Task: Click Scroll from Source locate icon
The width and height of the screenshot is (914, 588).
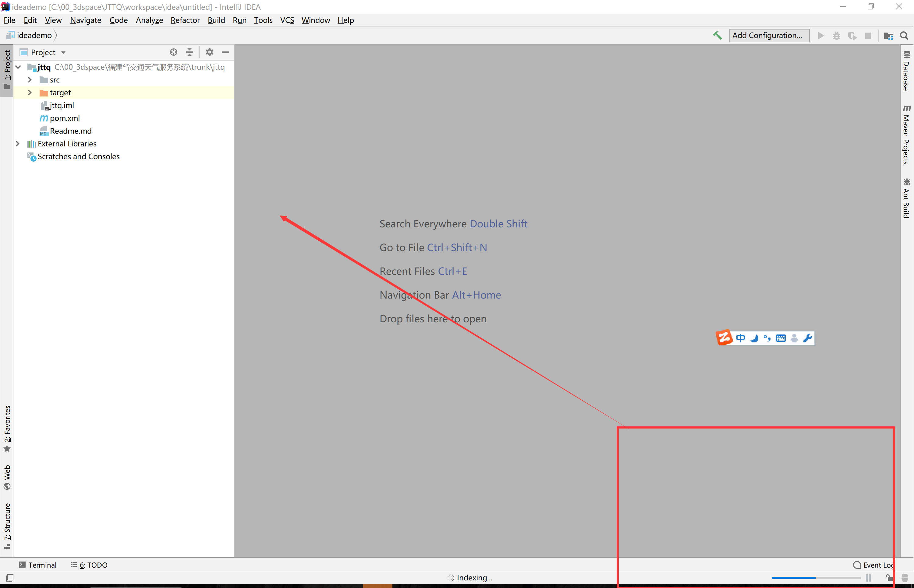Action: point(173,52)
